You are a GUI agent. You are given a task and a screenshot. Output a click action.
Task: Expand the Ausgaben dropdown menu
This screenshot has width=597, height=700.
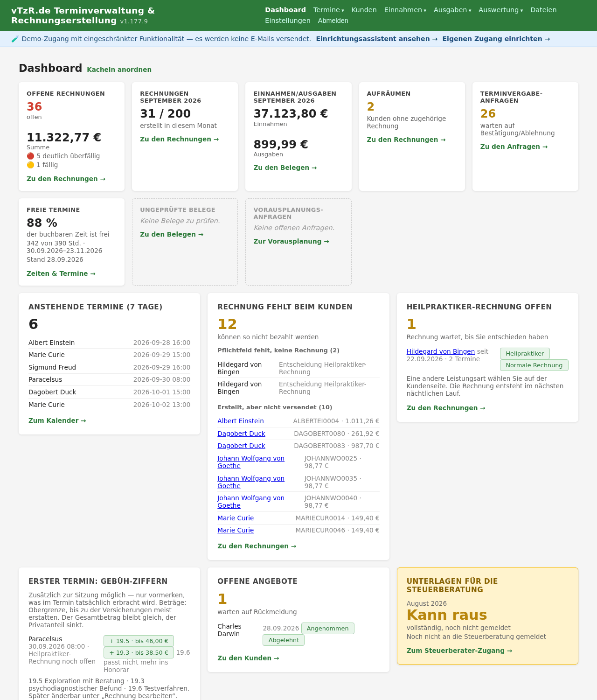452,10
